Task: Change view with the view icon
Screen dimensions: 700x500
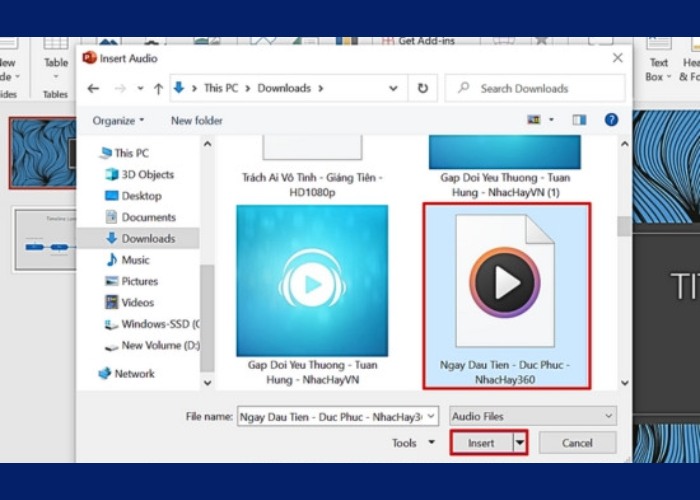Action: (x=534, y=120)
